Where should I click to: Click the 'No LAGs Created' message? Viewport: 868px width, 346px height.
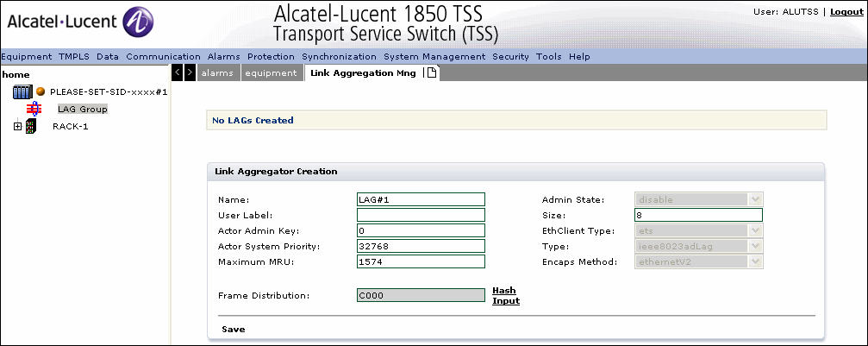pyautogui.click(x=253, y=120)
